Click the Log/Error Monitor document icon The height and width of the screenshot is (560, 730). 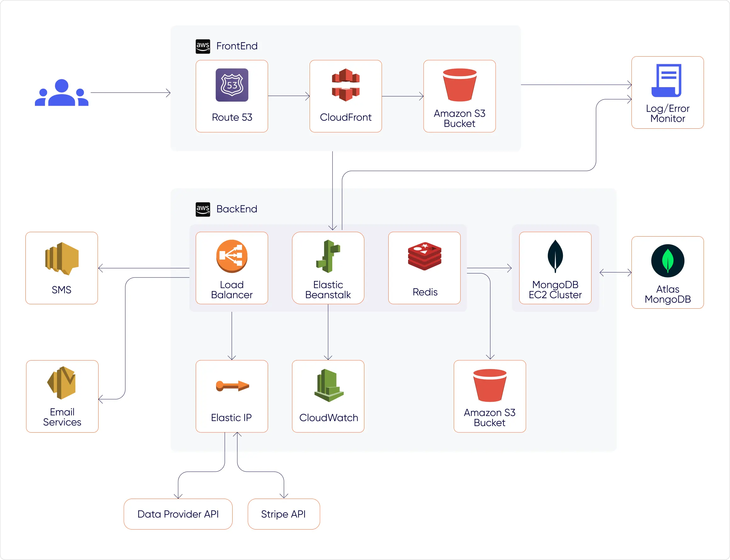667,80
